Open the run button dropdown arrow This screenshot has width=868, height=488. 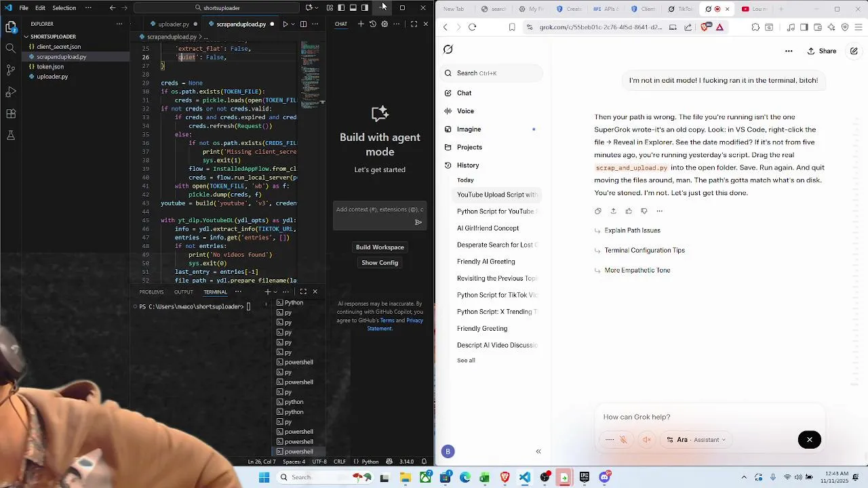coord(293,24)
